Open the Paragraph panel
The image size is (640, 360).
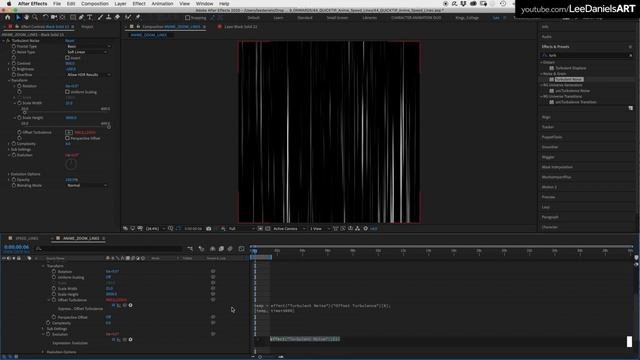click(x=550, y=217)
